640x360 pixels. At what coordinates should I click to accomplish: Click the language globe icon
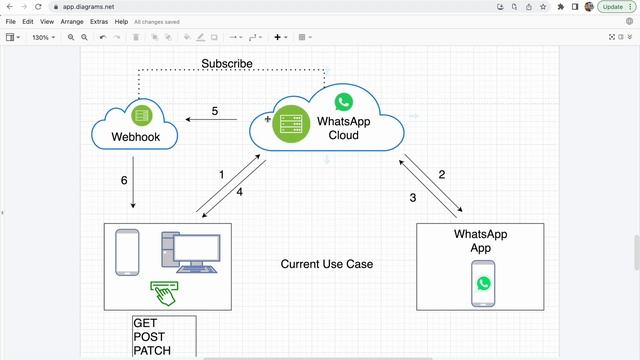pyautogui.click(x=629, y=21)
